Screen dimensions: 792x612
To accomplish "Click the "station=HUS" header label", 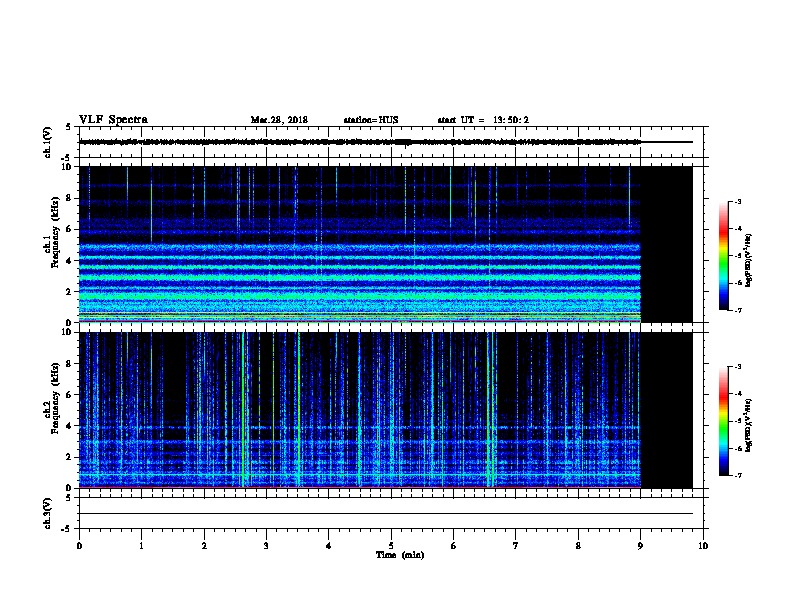I will [x=371, y=120].
